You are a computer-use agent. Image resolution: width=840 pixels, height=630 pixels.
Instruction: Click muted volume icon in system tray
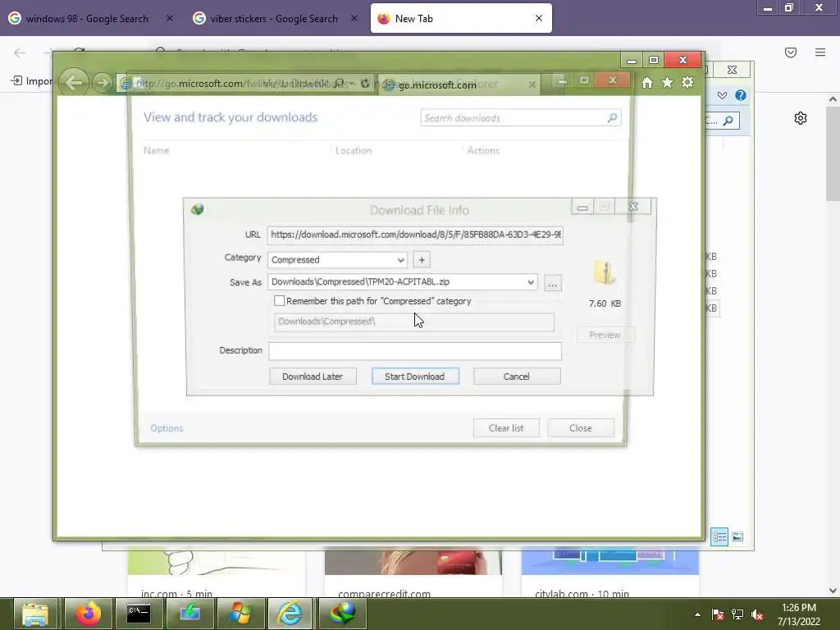click(x=757, y=614)
